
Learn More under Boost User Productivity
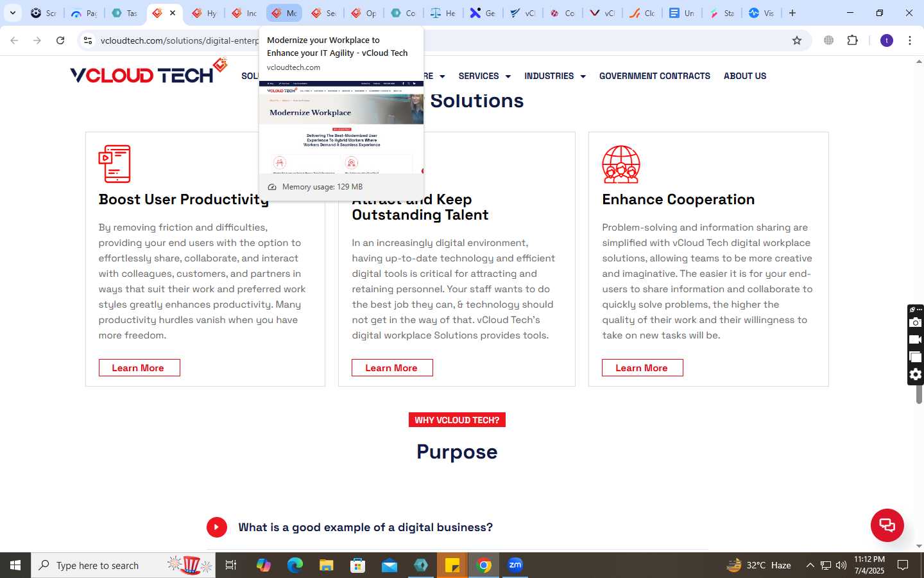139,367
